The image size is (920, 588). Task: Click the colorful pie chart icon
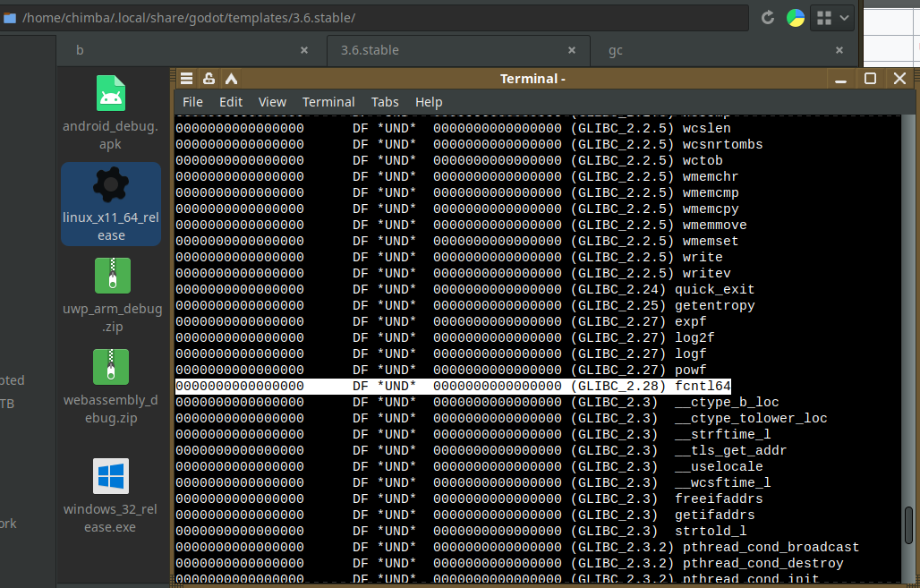pyautogui.click(x=795, y=18)
